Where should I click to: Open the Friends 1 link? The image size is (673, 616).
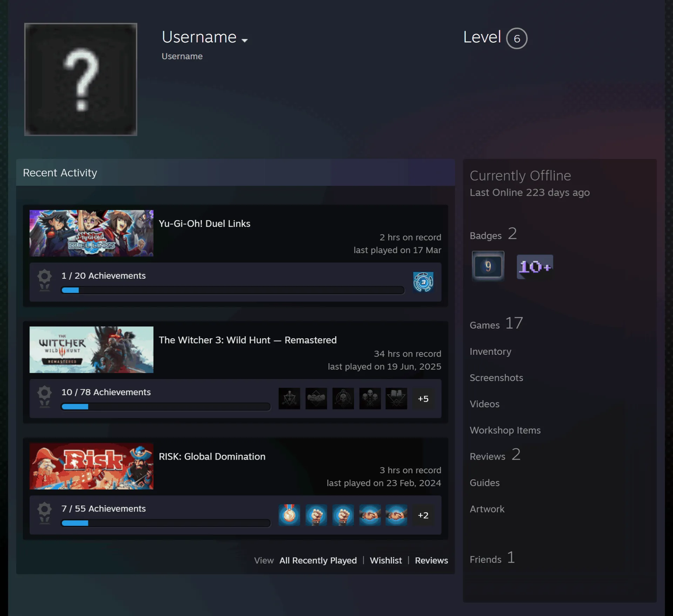pyautogui.click(x=492, y=559)
